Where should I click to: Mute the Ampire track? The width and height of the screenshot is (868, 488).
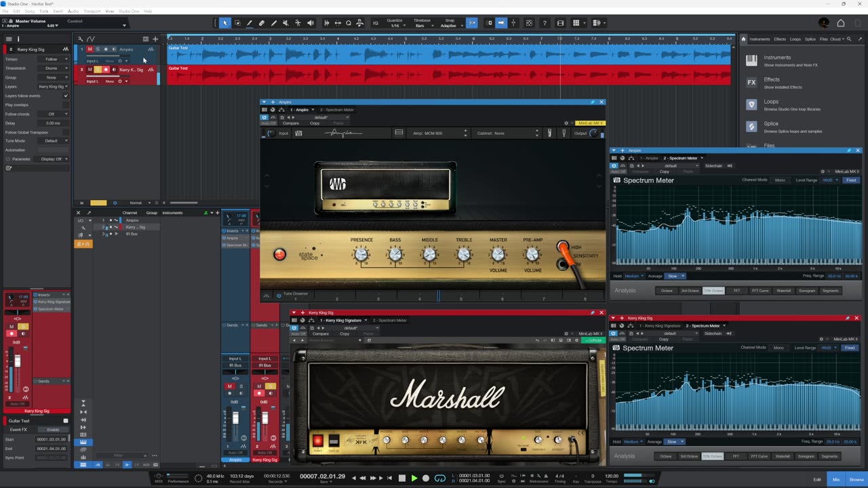[x=90, y=49]
